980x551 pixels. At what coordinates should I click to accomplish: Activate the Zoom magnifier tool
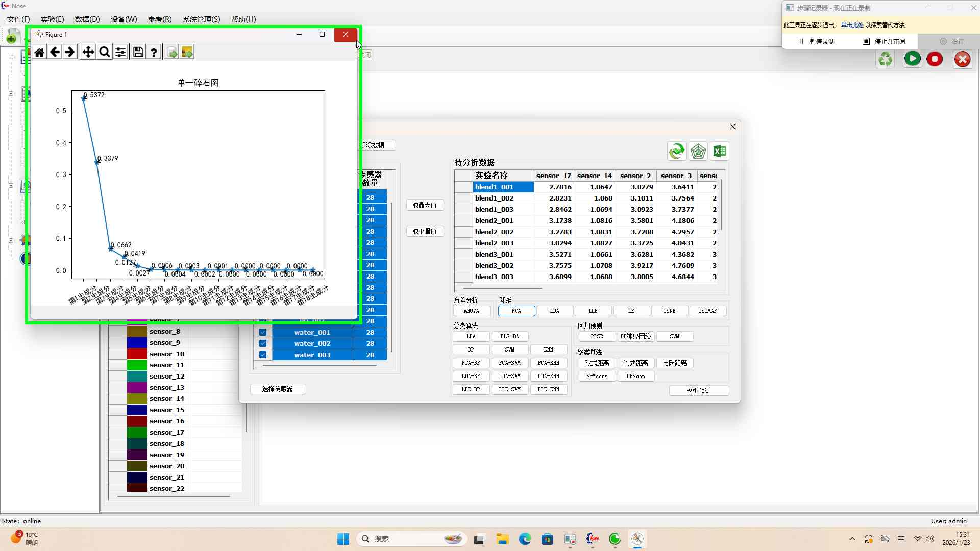105,52
